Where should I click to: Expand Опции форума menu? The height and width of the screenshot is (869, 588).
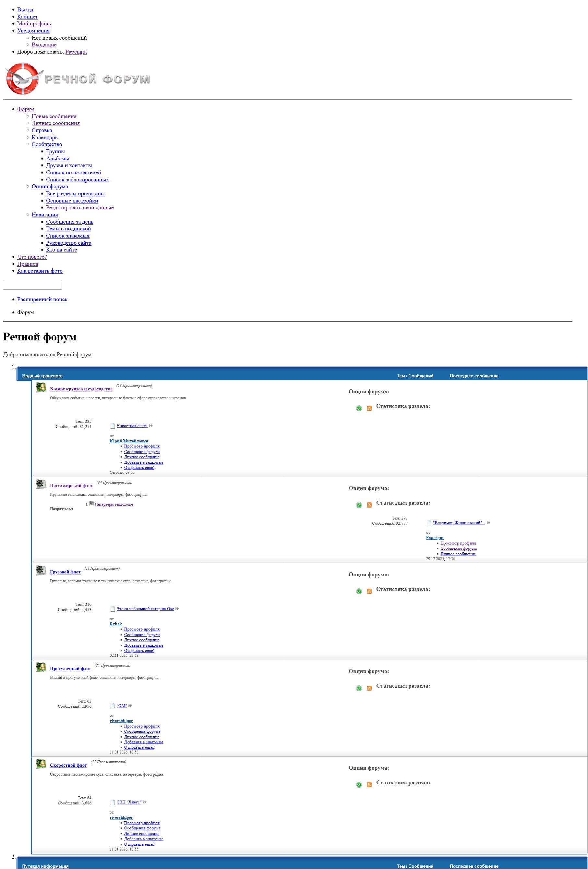pos(50,187)
